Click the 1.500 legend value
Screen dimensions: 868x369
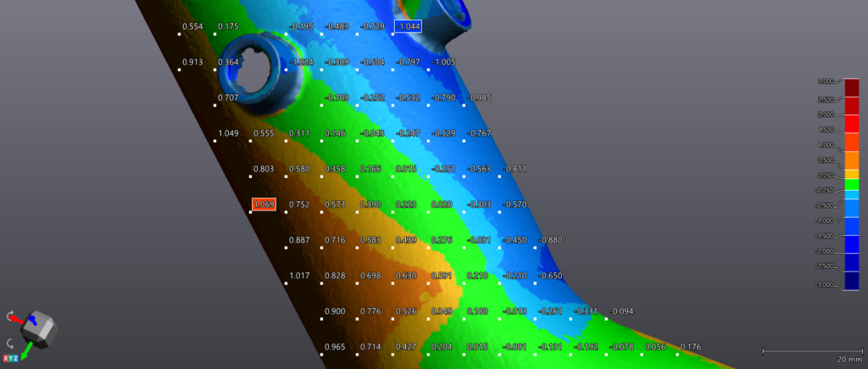[826, 130]
